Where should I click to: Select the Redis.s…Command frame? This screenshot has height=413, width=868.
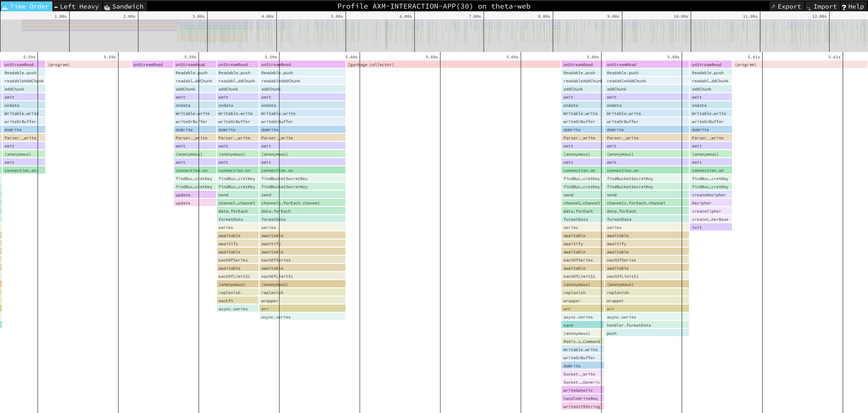[x=582, y=342]
